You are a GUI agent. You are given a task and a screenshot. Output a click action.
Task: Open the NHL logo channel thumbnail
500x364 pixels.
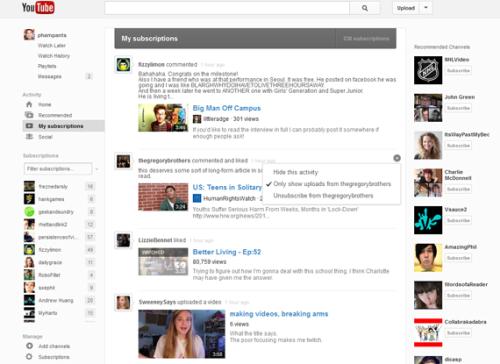[428, 70]
